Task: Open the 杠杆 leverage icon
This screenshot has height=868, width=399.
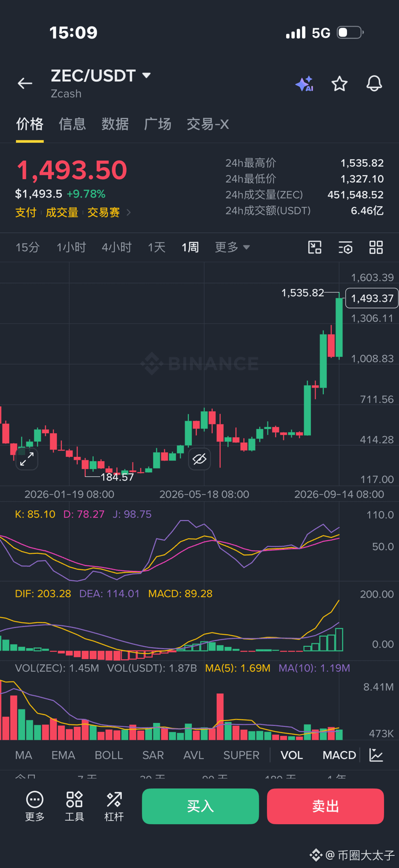Action: (114, 806)
